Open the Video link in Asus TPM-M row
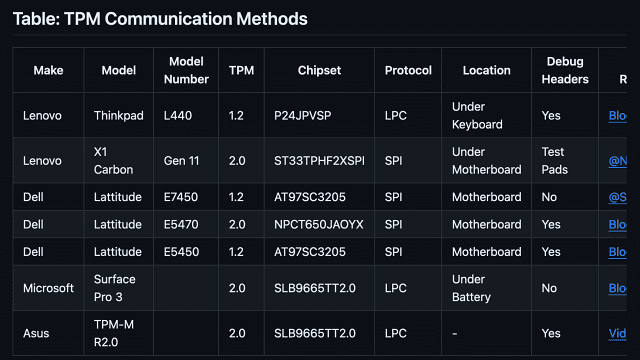640x360 pixels. pos(618,333)
